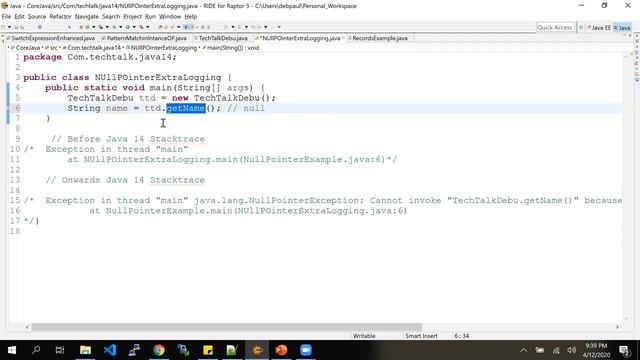Click the volume speaker tray icon

[x=571, y=350]
